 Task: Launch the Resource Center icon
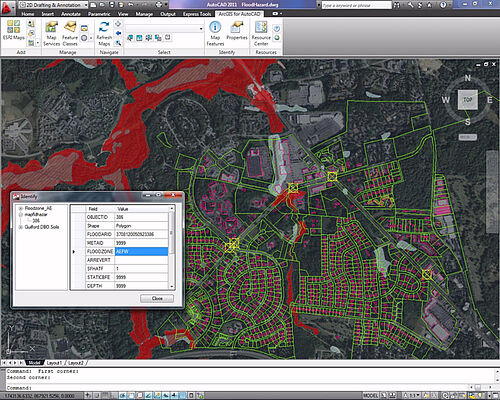click(261, 33)
